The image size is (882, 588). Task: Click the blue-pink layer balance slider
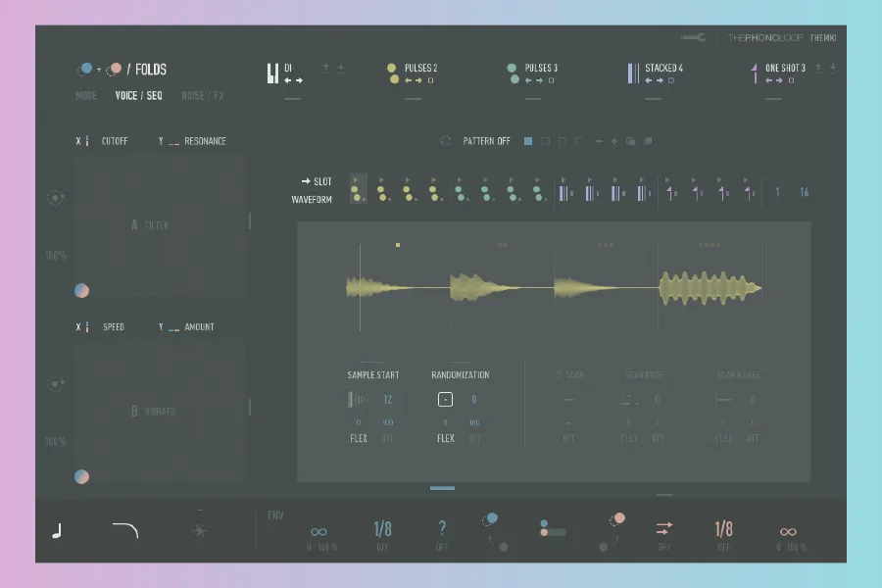(553, 531)
